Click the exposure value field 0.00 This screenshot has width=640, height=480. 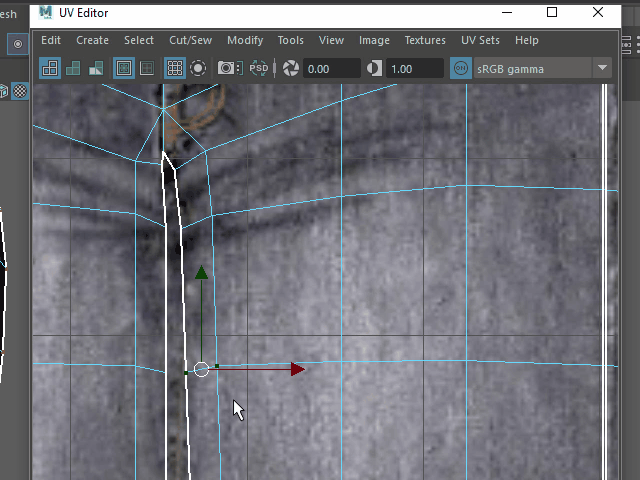point(331,68)
